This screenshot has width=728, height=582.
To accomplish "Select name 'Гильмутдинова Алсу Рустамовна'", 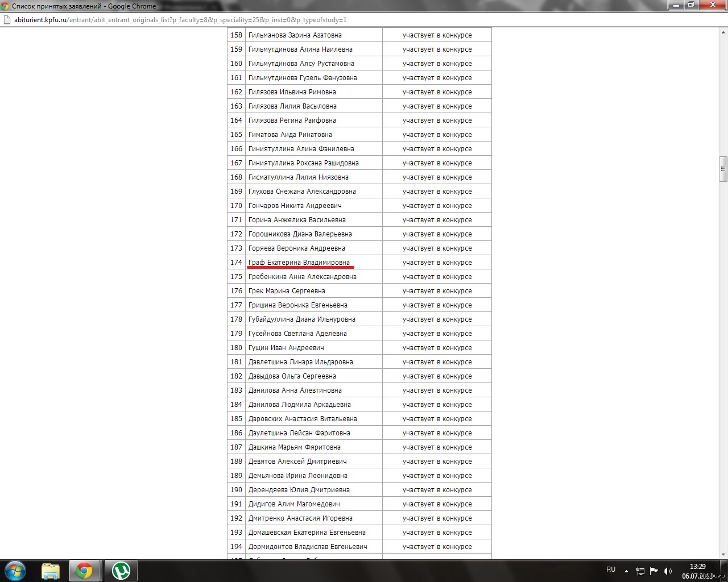I will 301,64.
